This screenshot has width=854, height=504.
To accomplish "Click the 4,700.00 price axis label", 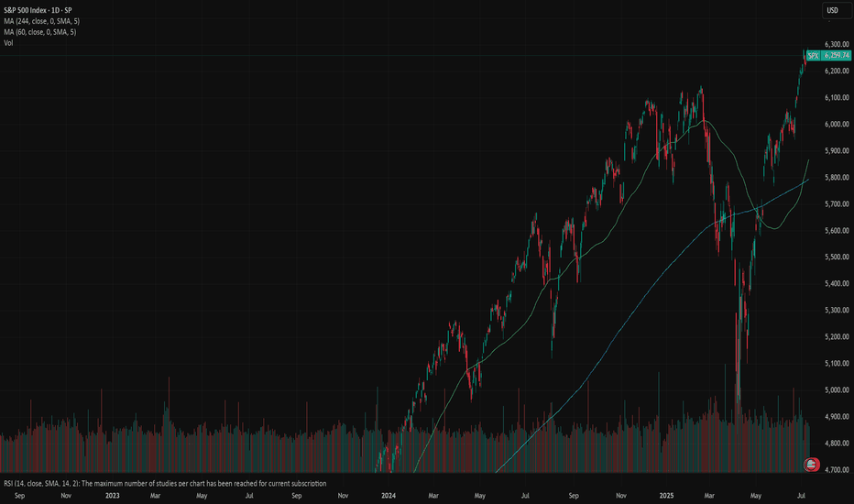I will (x=837, y=470).
